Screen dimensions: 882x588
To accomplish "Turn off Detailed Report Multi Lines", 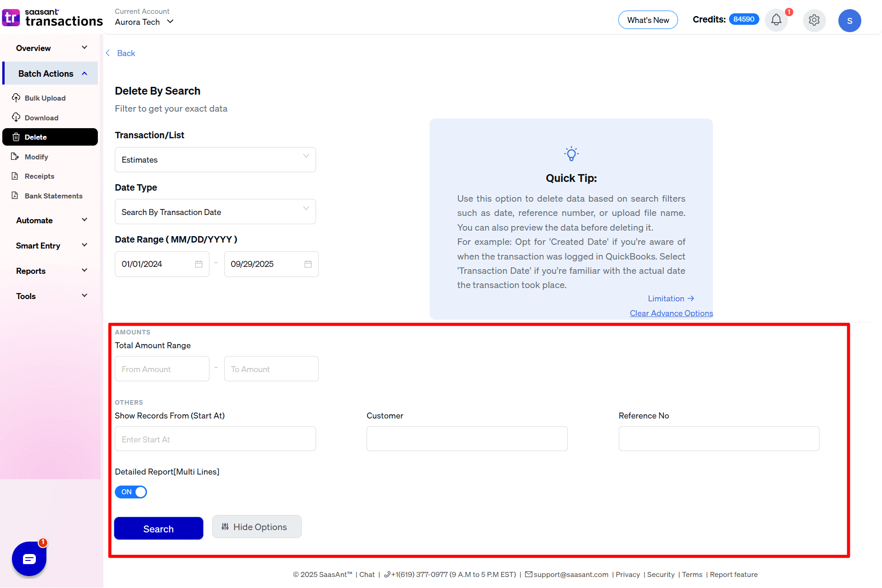I will (130, 492).
